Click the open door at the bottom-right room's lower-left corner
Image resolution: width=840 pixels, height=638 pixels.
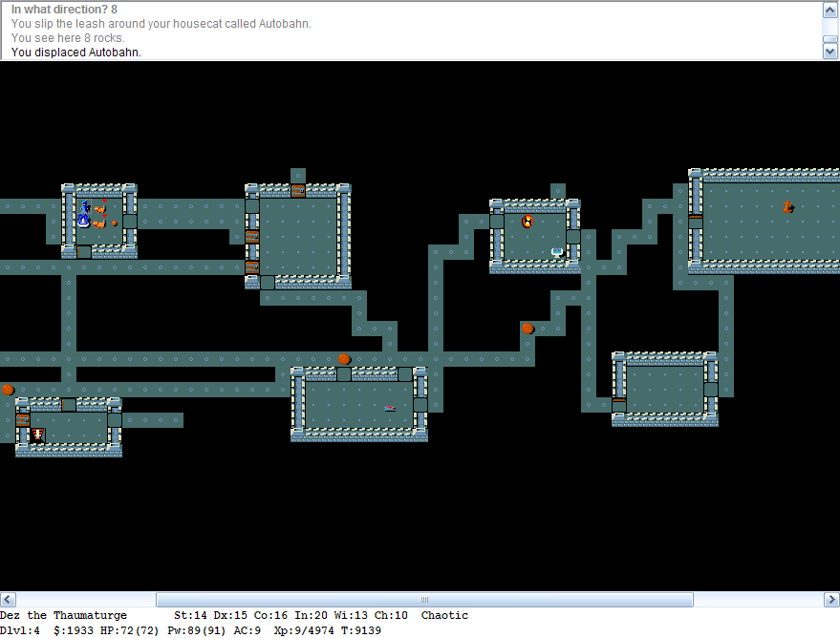[619, 405]
